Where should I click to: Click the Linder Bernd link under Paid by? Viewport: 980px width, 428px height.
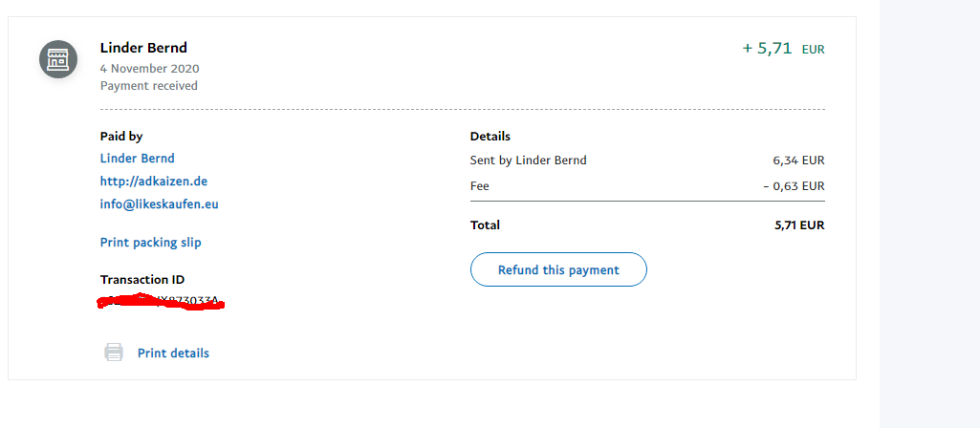(x=137, y=159)
